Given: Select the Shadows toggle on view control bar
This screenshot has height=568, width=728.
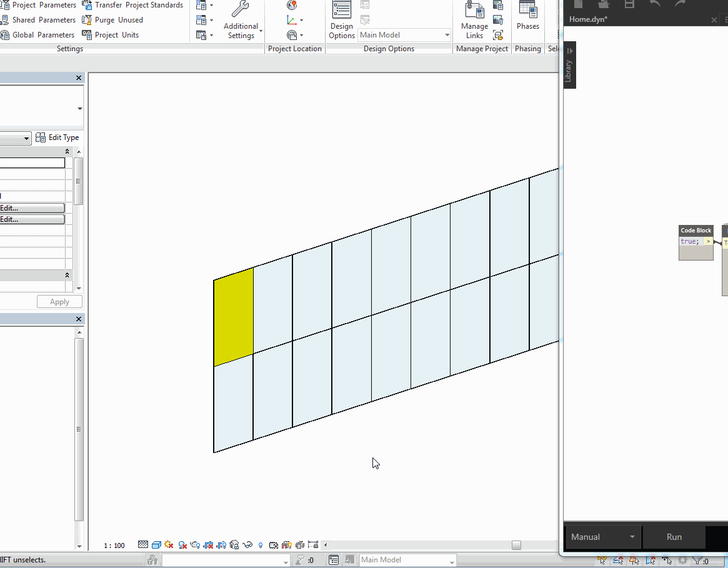Looking at the screenshot, I should click(169, 544).
